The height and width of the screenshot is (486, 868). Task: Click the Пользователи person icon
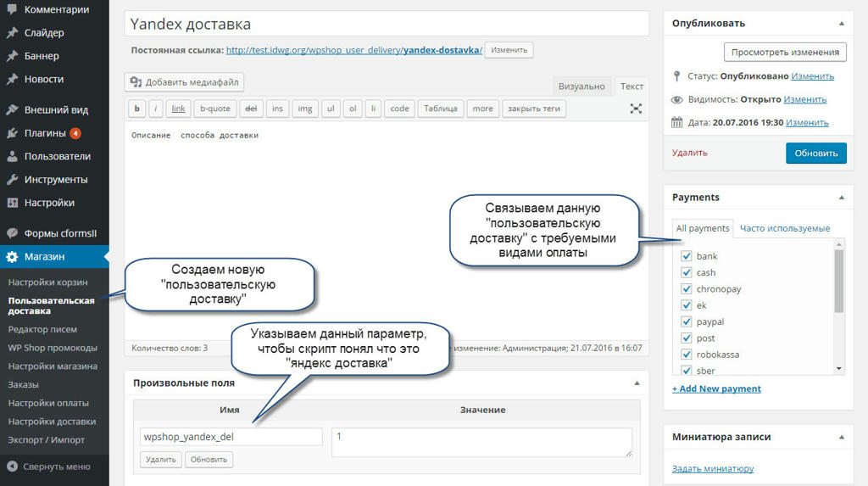12,156
